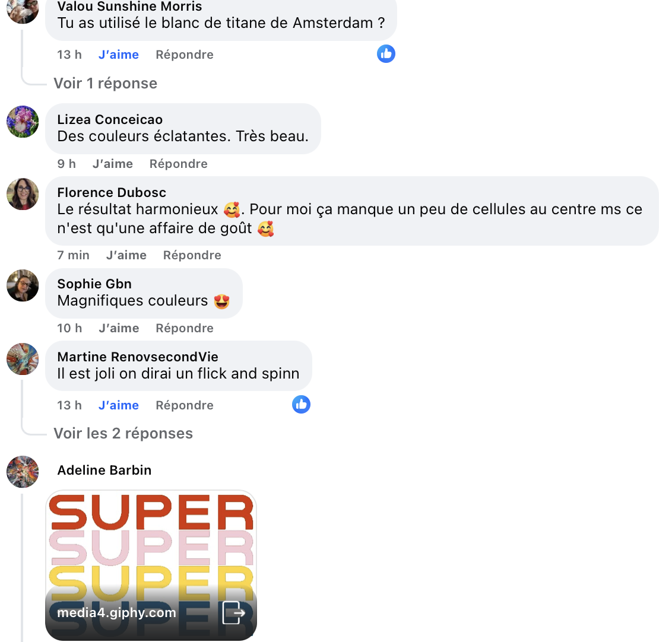This screenshot has width=672, height=642.
Task: Expand Voir les 2 réponses thread
Action: (x=123, y=433)
